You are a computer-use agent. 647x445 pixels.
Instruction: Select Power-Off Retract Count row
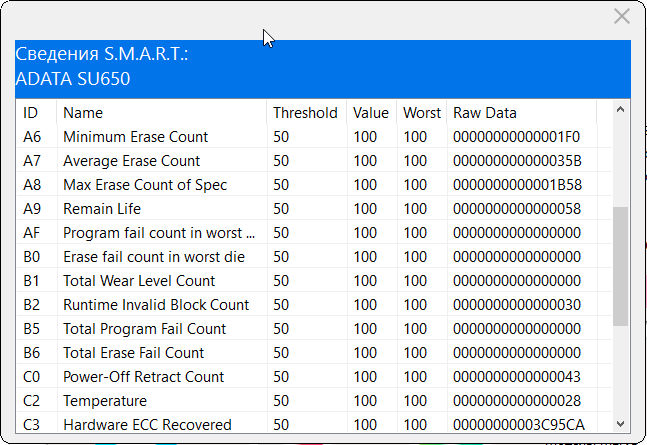(314, 376)
